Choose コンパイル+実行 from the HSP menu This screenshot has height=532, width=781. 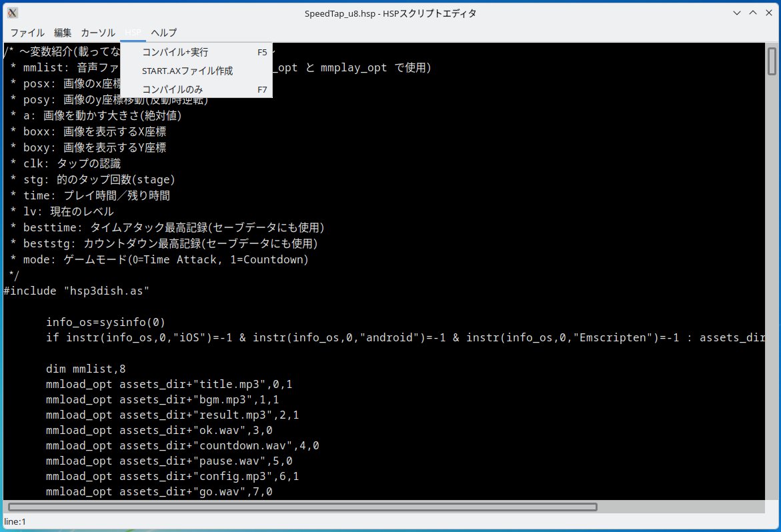[196, 52]
